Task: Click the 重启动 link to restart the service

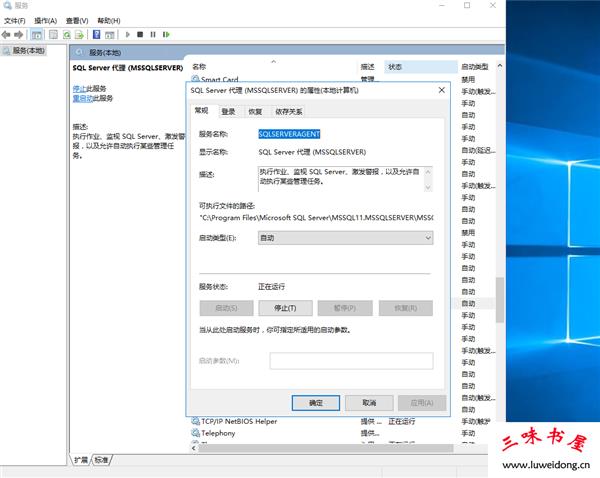Action: click(x=83, y=99)
